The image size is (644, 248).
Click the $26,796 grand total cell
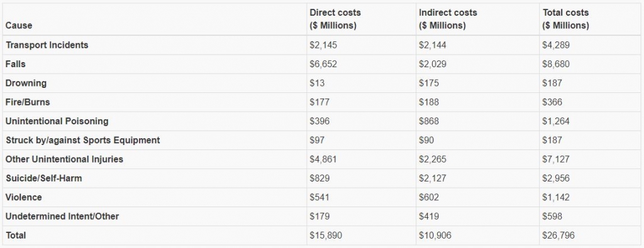tap(558, 235)
